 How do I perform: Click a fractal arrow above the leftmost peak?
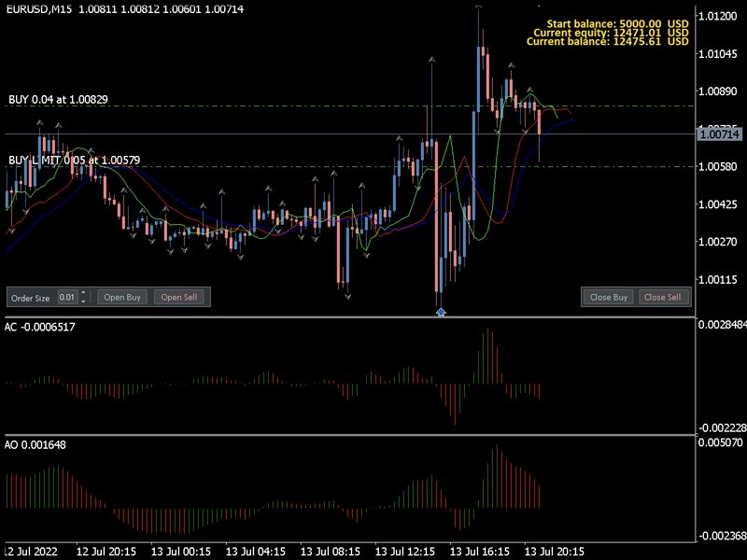coord(39,123)
